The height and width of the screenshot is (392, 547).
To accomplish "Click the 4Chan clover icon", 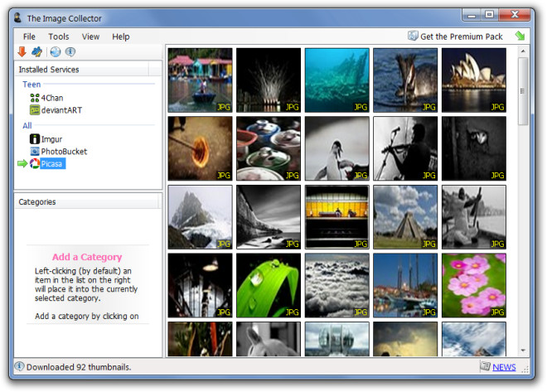I will click(x=35, y=98).
